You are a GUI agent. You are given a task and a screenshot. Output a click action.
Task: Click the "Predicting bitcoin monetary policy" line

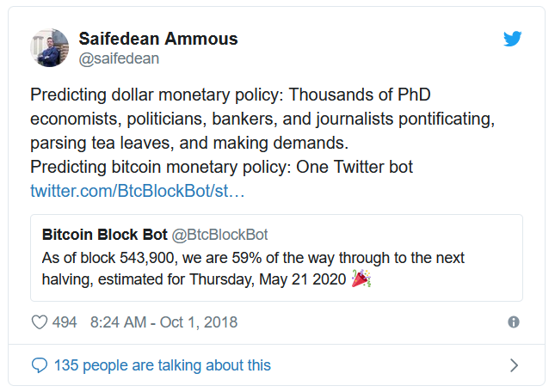pos(222,167)
